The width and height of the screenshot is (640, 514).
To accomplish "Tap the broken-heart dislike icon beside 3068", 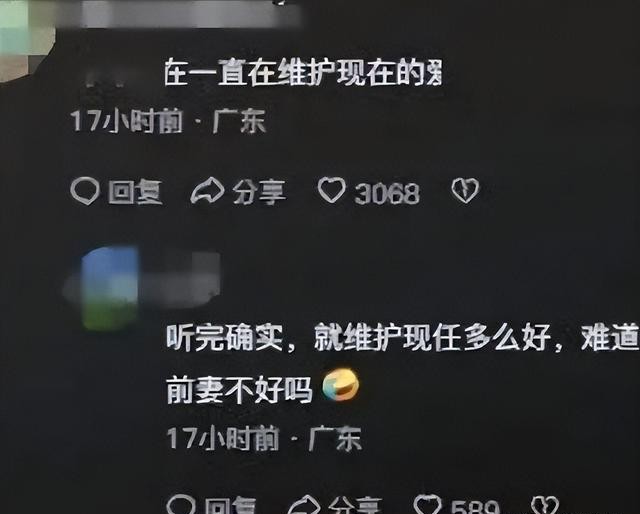I will [465, 191].
